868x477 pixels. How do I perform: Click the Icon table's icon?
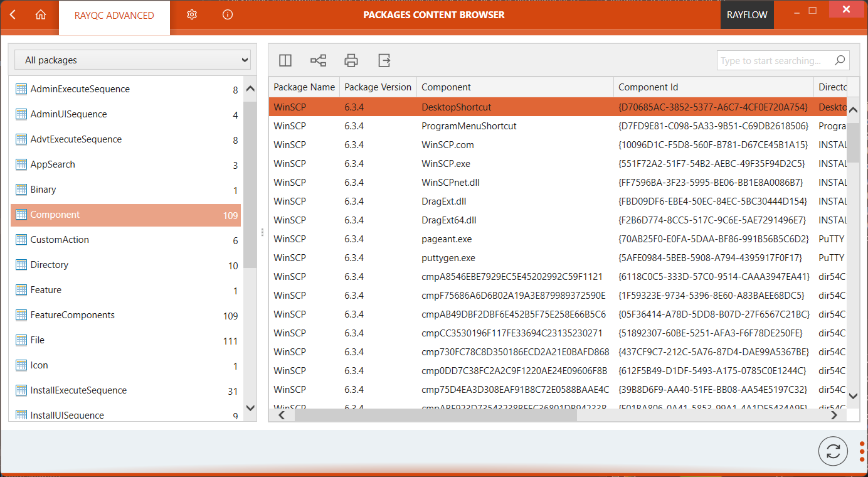[21, 365]
